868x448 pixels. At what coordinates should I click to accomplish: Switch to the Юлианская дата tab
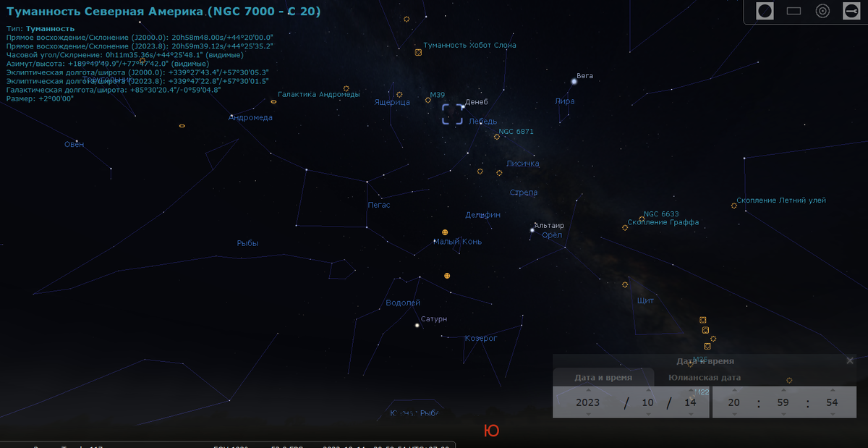click(x=705, y=377)
